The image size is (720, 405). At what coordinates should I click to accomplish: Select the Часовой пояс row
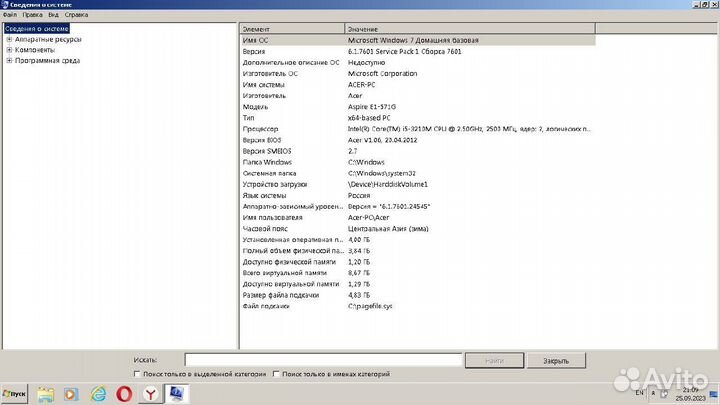(418, 229)
